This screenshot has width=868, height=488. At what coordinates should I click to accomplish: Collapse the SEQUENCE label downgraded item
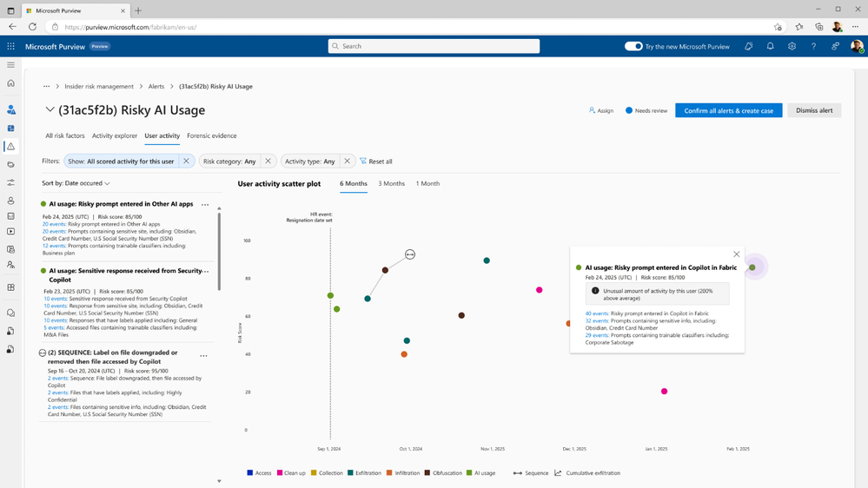point(43,353)
